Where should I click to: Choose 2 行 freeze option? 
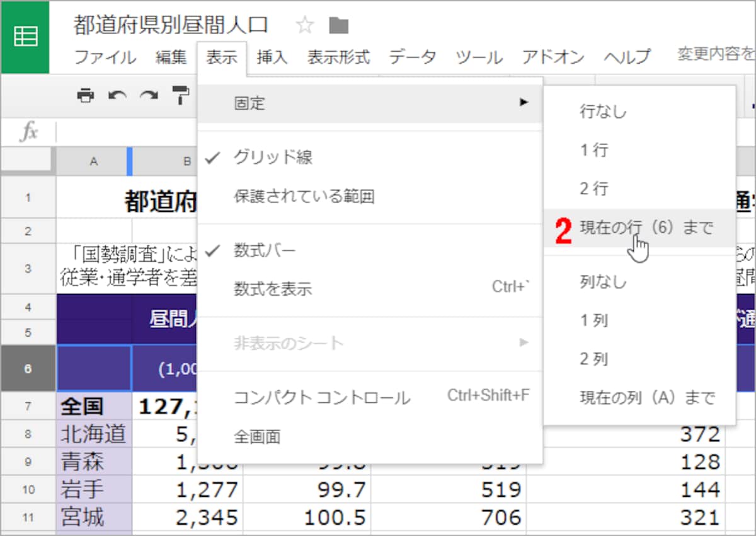(x=639, y=189)
